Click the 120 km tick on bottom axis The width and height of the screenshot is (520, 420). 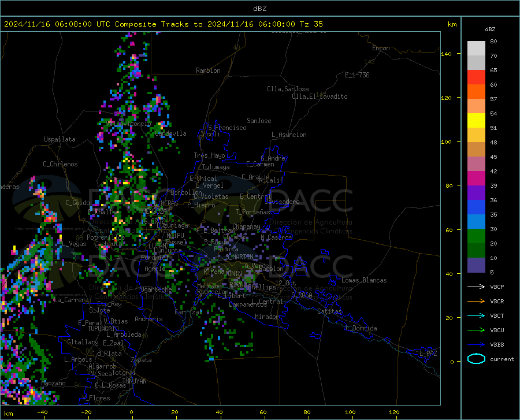click(x=394, y=412)
